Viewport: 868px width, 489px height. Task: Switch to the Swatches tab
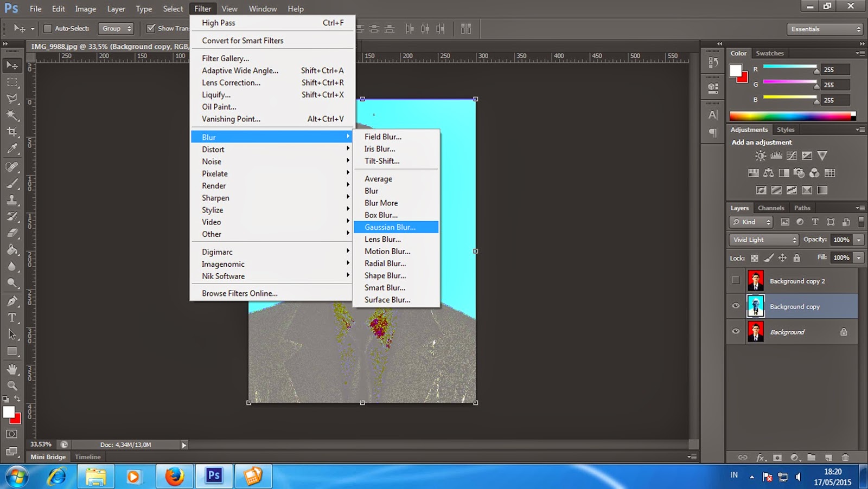point(770,53)
